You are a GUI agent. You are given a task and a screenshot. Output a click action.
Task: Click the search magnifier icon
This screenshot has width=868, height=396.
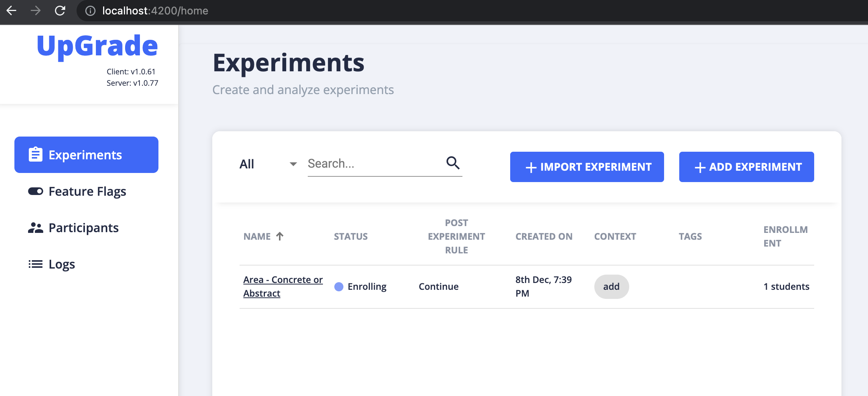click(453, 163)
